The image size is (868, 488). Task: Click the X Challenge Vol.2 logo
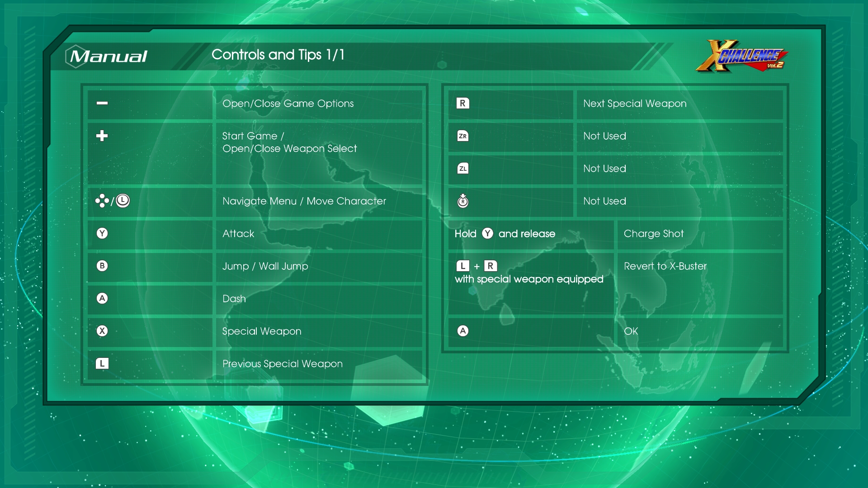(741, 57)
